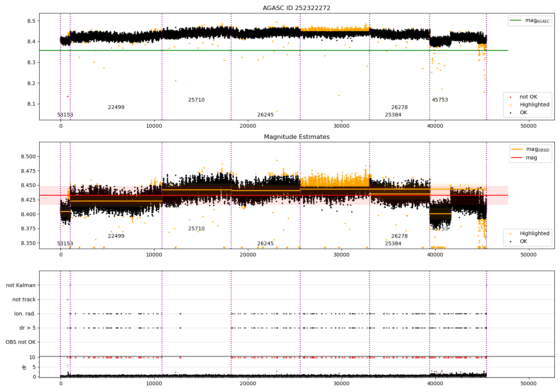
Task: Click the "Ion. rad." axis label
Action: (x=25, y=314)
